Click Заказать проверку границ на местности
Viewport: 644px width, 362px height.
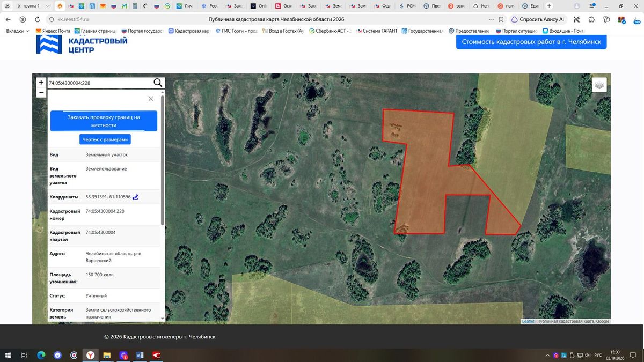click(x=104, y=121)
